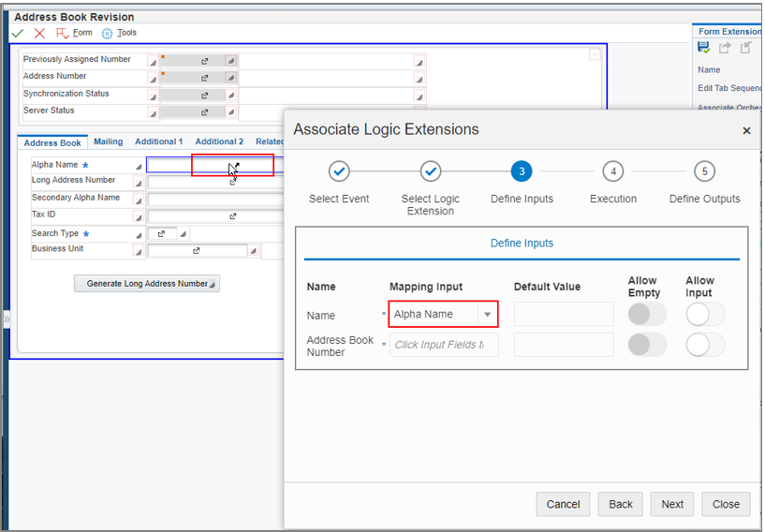This screenshot has width=765, height=532.
Task: Click the Default Value field for Name row
Action: pyautogui.click(x=564, y=314)
